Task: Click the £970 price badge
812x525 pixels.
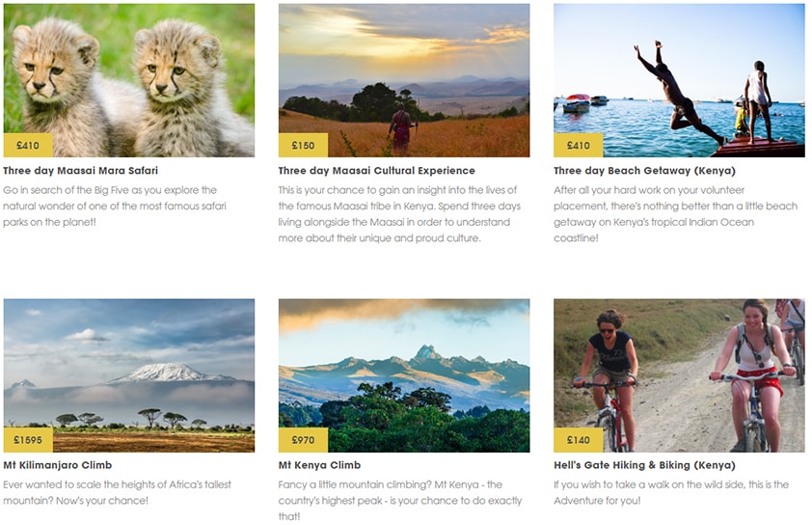Action: pyautogui.click(x=303, y=440)
